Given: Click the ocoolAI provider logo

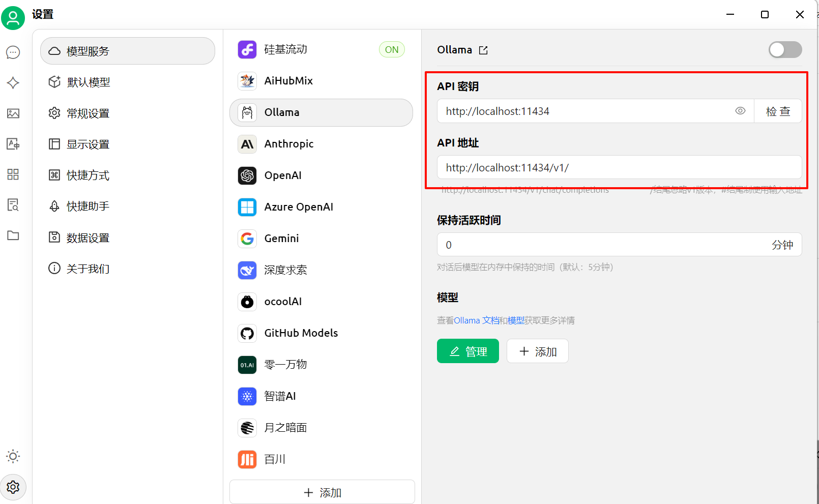Looking at the screenshot, I should point(247,302).
